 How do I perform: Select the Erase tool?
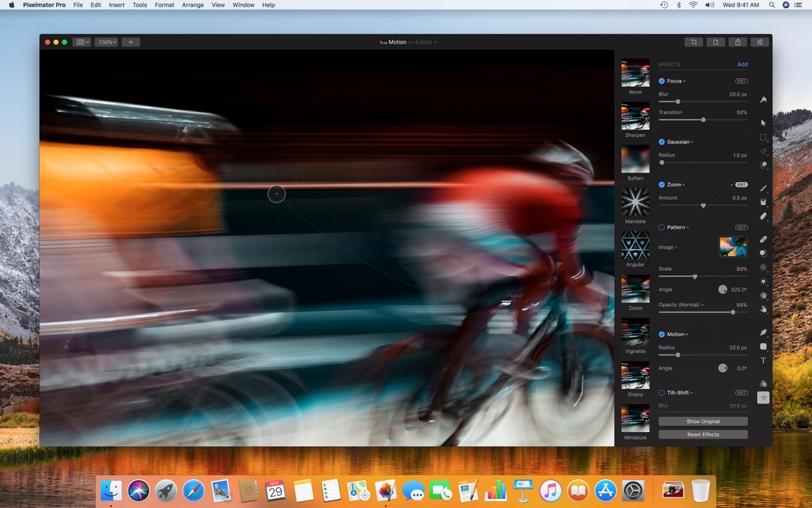point(763,217)
